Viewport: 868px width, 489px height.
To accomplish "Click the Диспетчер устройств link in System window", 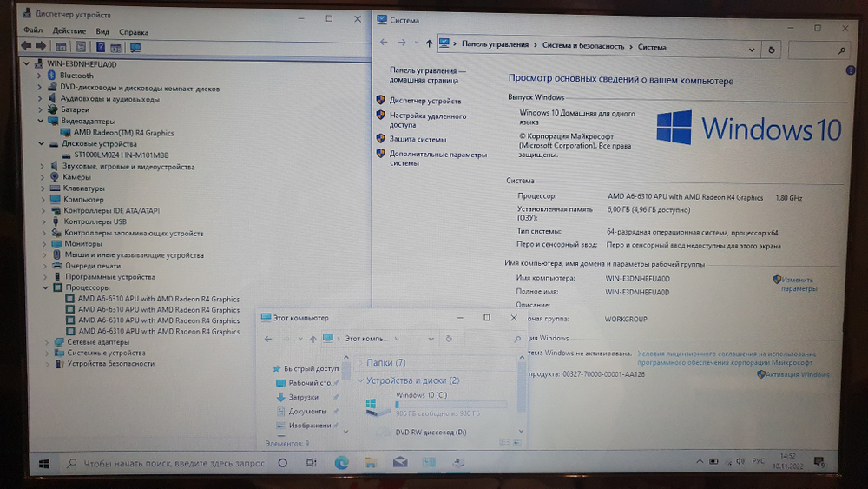I will click(425, 101).
